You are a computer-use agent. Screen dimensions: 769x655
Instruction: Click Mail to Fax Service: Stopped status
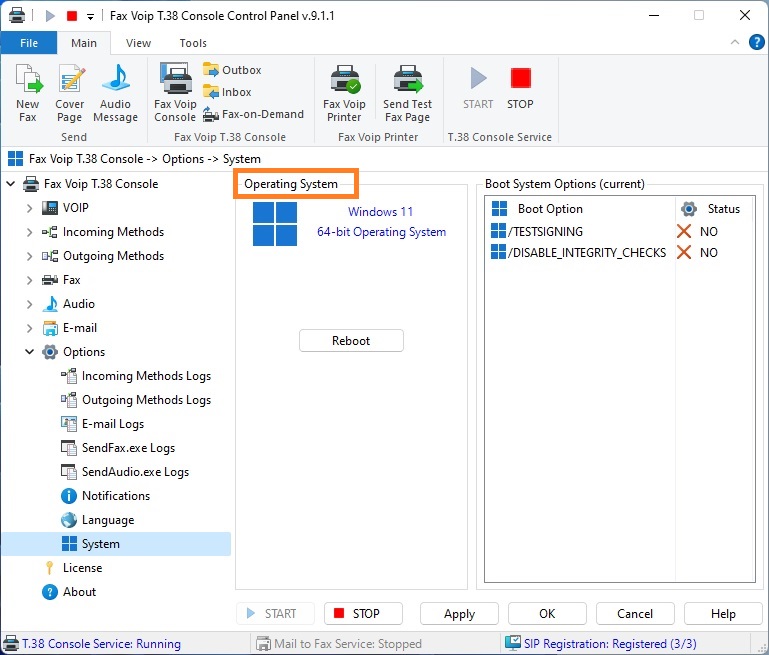pos(339,644)
